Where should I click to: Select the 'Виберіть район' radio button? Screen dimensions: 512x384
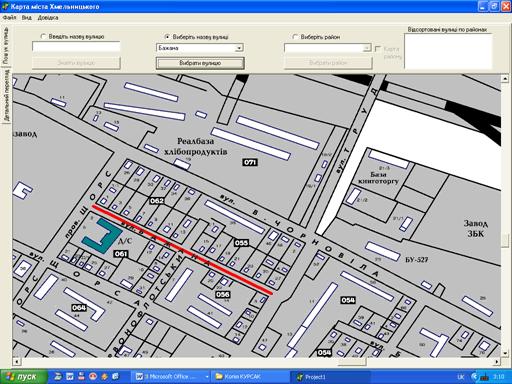295,37
